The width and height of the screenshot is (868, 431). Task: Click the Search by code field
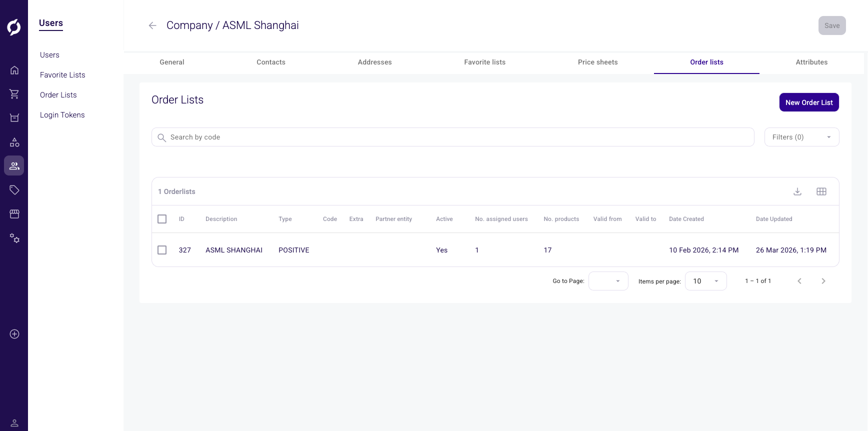(452, 137)
